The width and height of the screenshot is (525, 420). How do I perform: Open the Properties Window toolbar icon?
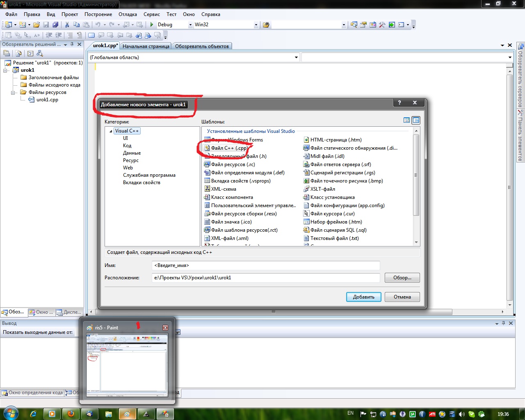pos(363,25)
